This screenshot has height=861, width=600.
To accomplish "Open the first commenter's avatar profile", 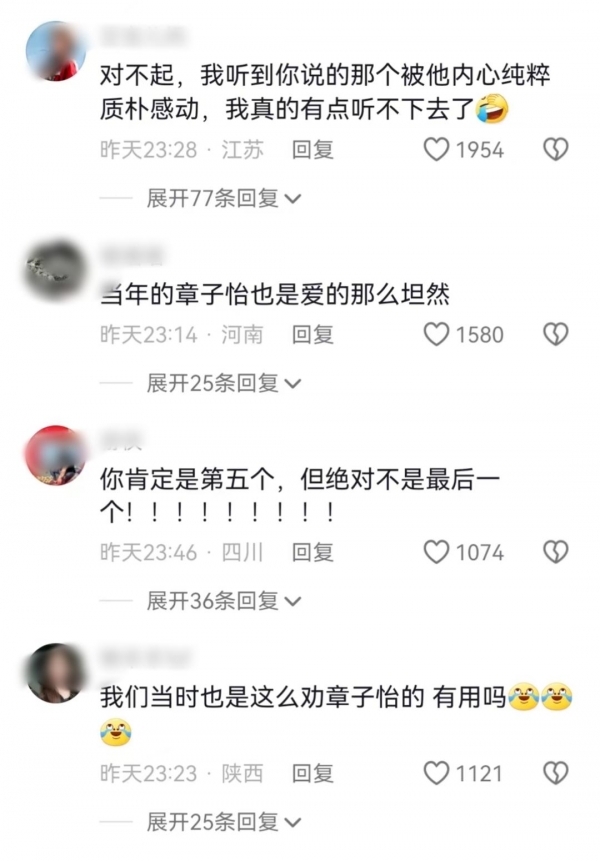I will coord(55,51).
